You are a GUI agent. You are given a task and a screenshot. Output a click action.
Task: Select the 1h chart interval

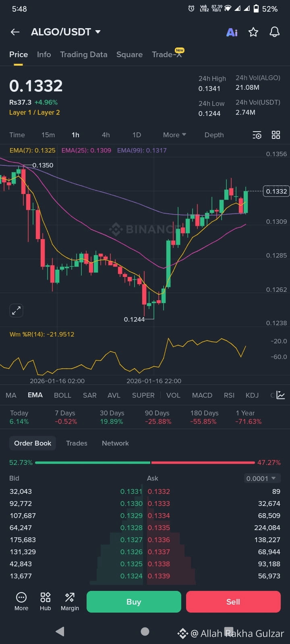pyautogui.click(x=75, y=135)
